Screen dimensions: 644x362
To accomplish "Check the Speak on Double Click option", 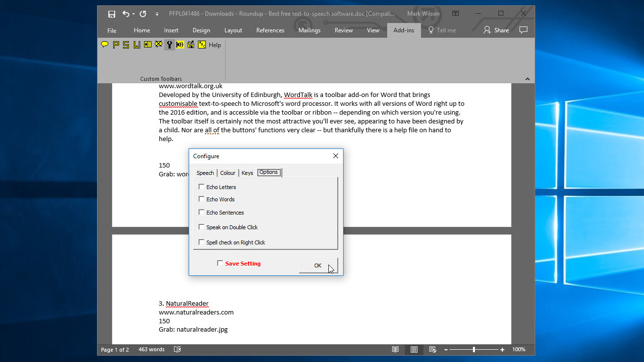I will click(201, 227).
